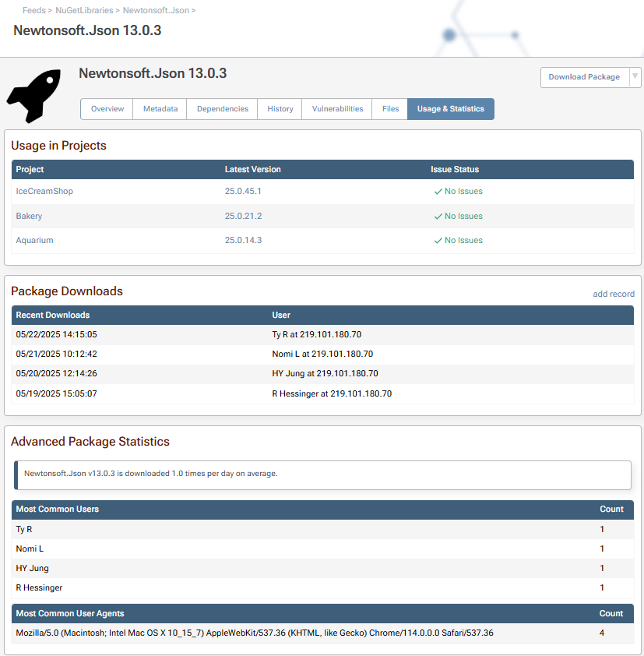
Task: Click the Recent Downloads column header
Action: pos(53,315)
